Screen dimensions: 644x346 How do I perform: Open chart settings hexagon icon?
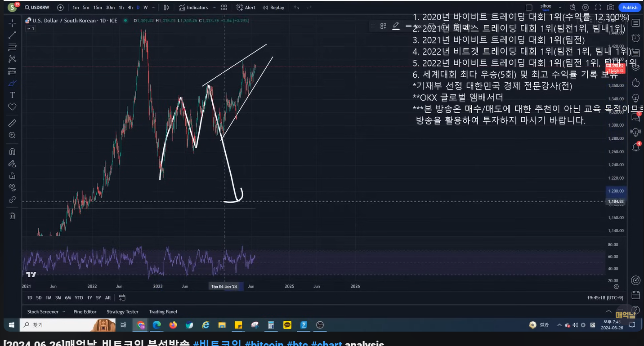click(585, 7)
